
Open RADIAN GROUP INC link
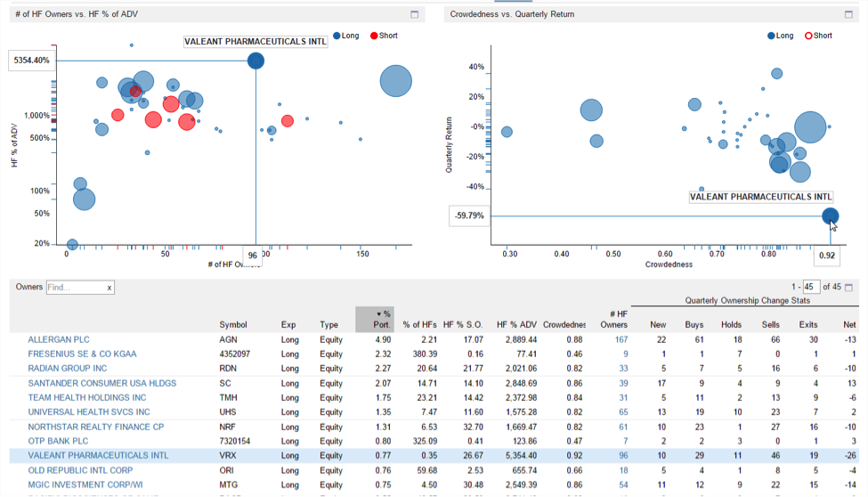coord(68,369)
